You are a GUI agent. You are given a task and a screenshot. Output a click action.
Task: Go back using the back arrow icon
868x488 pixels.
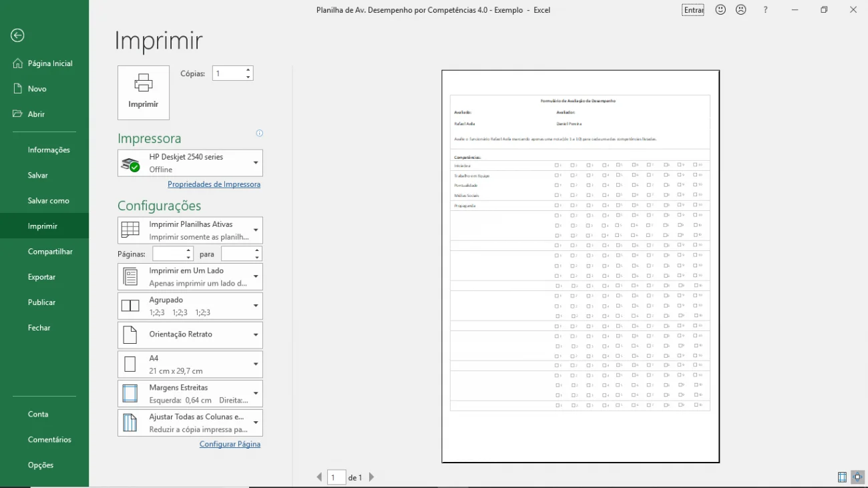[17, 35]
